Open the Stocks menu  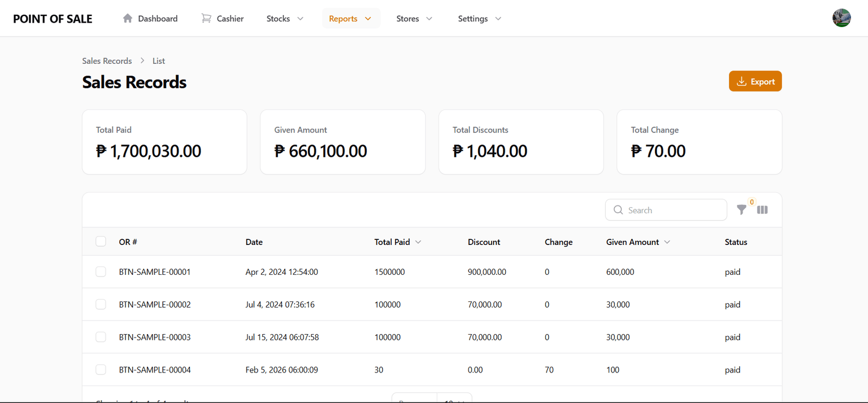(x=285, y=19)
